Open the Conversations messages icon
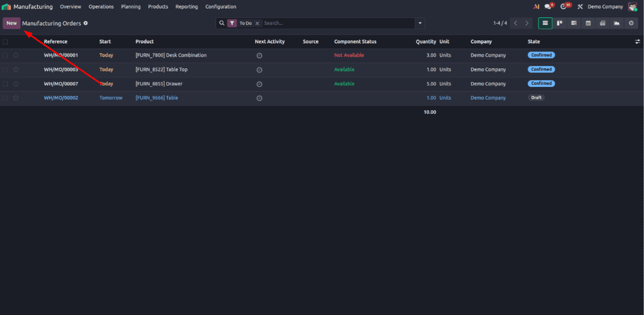The height and width of the screenshot is (315, 644). (548, 6)
